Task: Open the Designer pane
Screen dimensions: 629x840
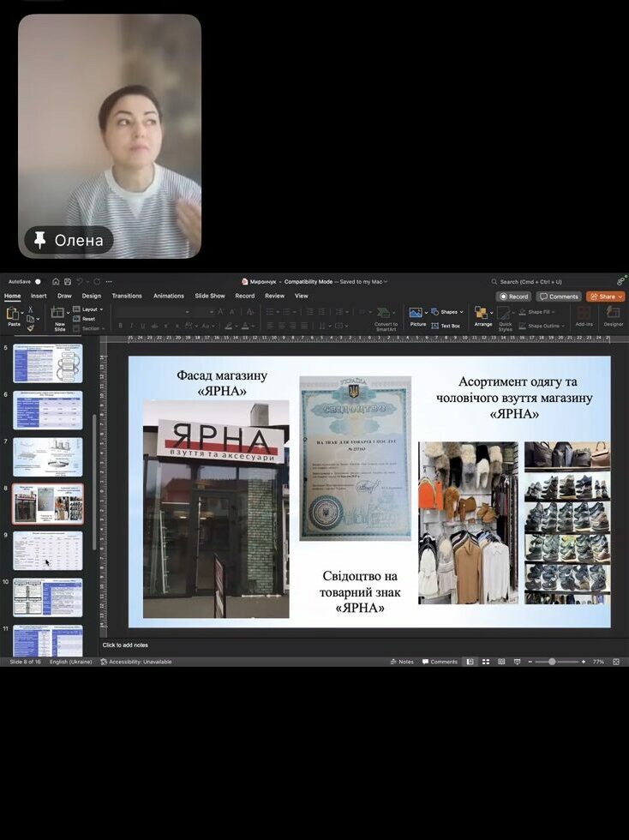Action: 613,315
